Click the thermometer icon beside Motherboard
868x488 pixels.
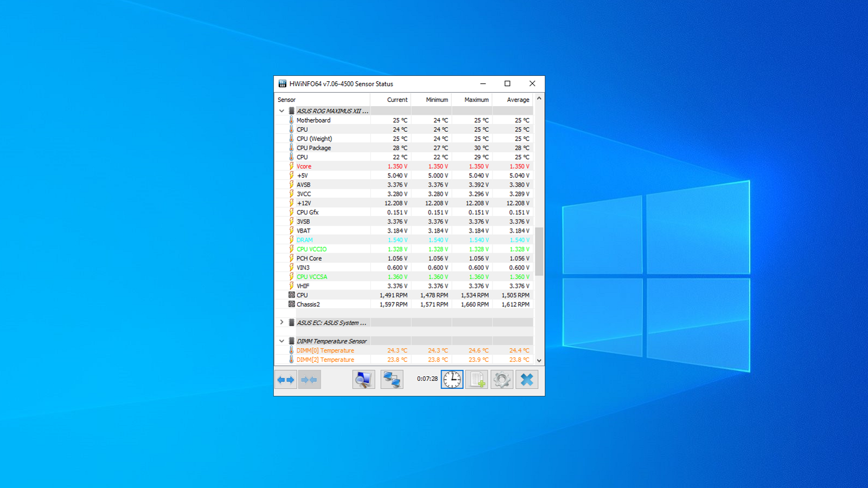pos(291,120)
